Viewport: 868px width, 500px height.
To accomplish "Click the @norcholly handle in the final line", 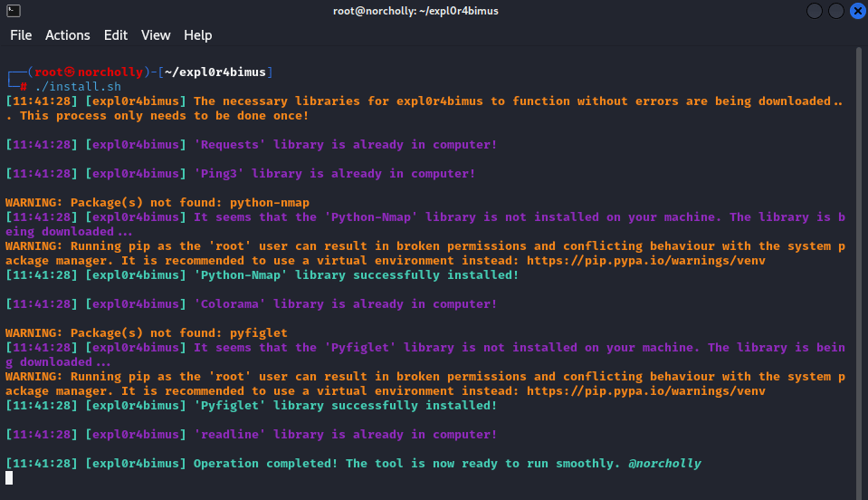I will [665, 464].
